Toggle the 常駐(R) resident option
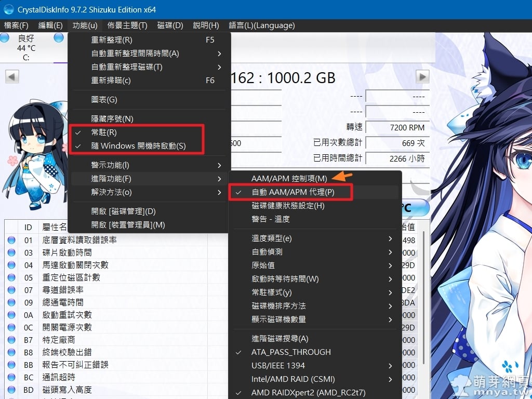This screenshot has height=399, width=532. (x=104, y=132)
